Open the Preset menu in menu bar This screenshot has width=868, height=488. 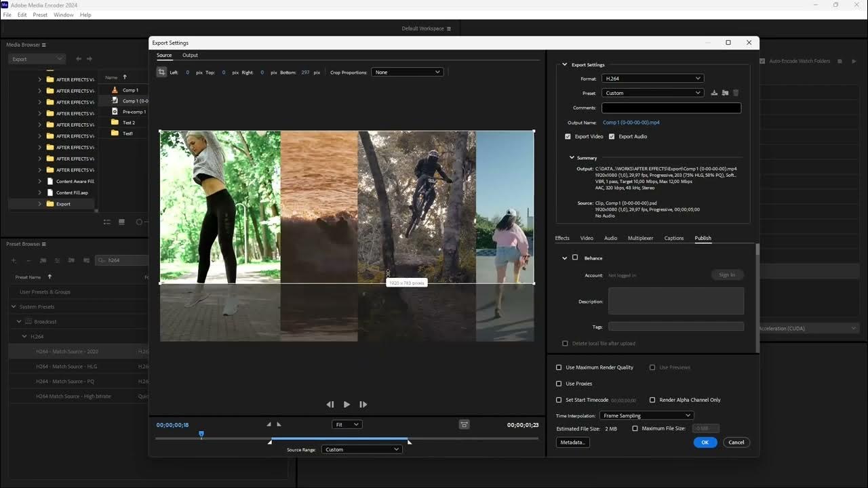[40, 14]
